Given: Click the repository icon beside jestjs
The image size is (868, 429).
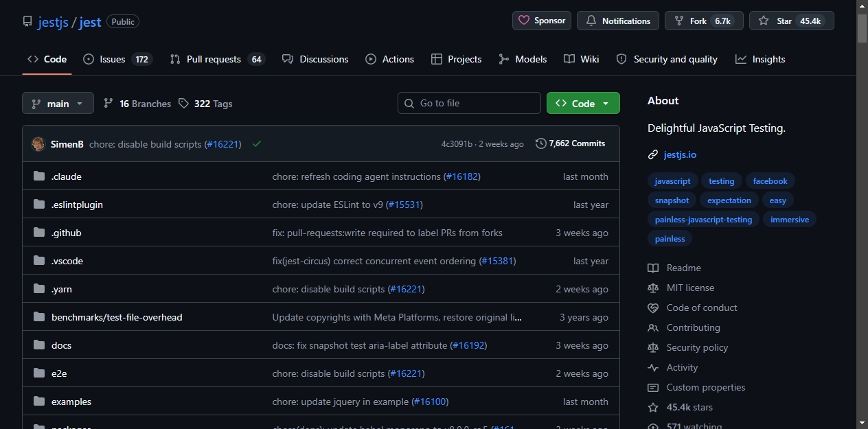Looking at the screenshot, I should click(x=27, y=21).
